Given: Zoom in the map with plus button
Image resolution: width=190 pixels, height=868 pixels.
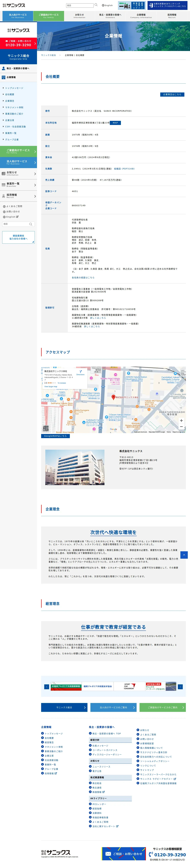Looking at the screenshot, I should (x=181, y=421).
